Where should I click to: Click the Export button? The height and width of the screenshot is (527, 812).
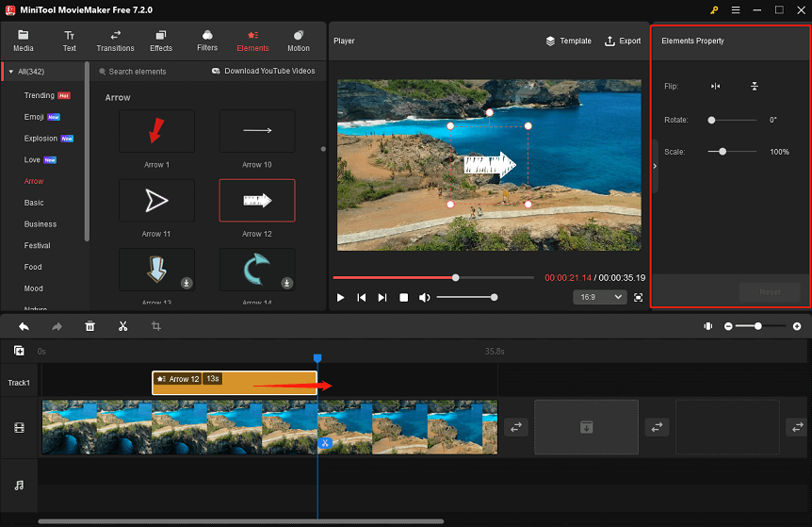[623, 41]
